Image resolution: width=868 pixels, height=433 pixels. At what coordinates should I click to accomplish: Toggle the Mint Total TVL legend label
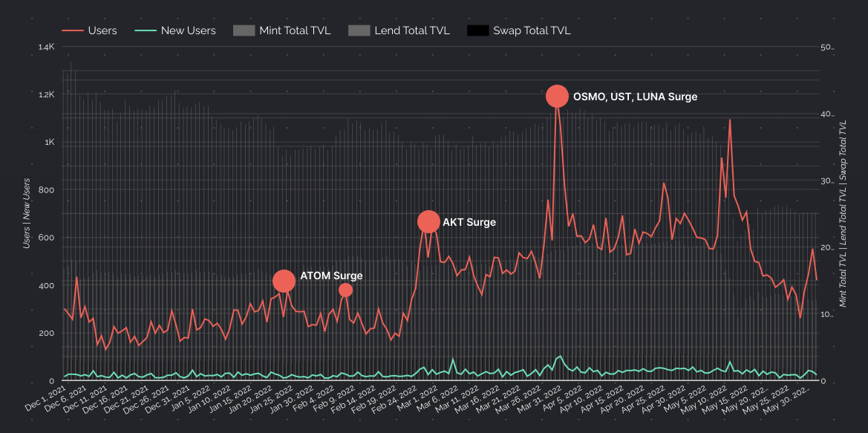[x=295, y=30]
